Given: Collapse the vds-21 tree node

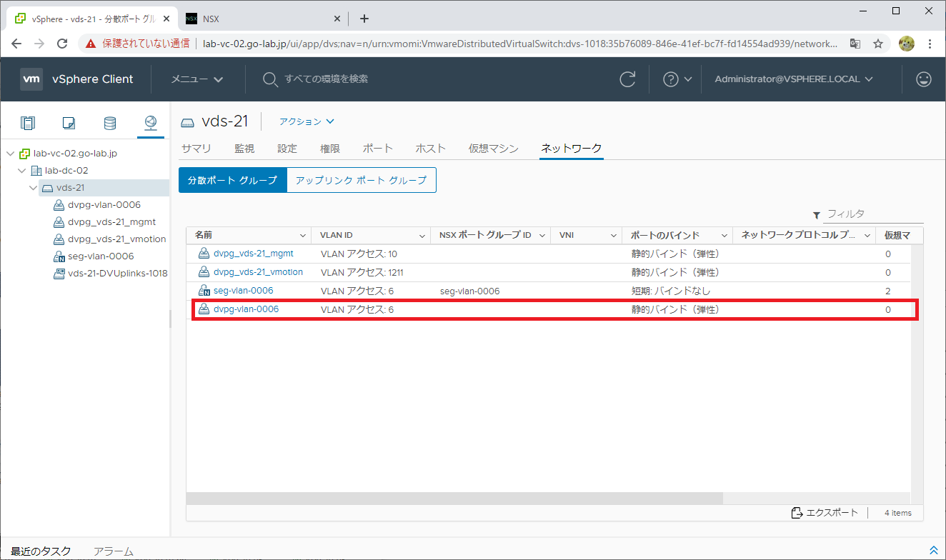Looking at the screenshot, I should (x=34, y=188).
